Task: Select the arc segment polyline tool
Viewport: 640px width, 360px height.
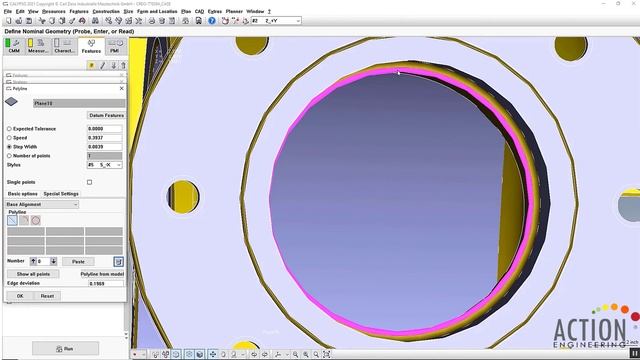Action: pyautogui.click(x=24, y=220)
